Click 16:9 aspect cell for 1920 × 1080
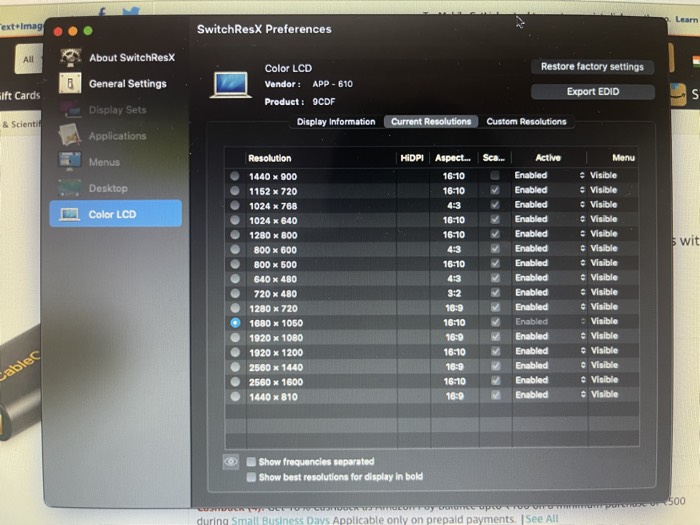Image resolution: width=700 pixels, height=525 pixels. 454,338
